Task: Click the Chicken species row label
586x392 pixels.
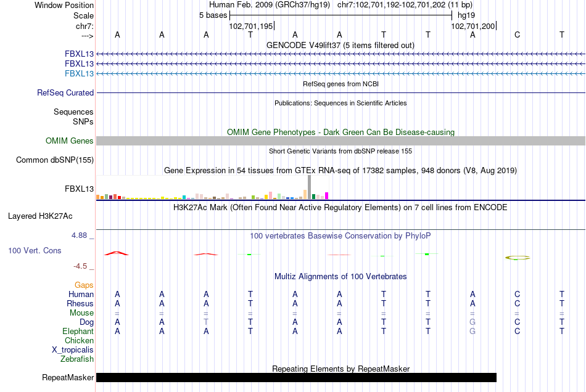Action: coord(79,340)
